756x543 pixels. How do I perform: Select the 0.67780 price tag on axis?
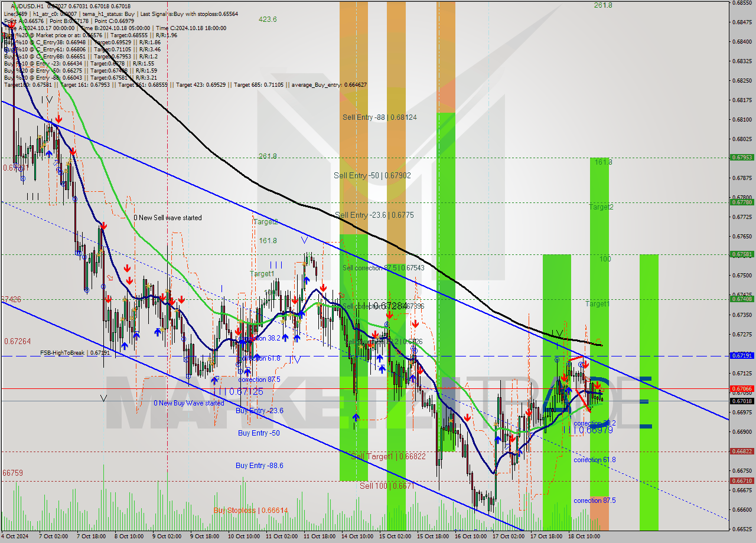(x=742, y=202)
